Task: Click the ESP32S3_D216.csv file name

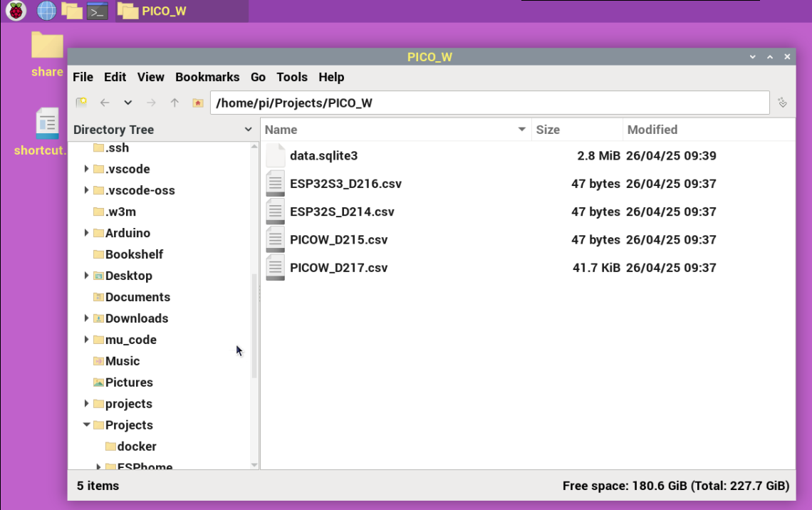Action: click(345, 184)
